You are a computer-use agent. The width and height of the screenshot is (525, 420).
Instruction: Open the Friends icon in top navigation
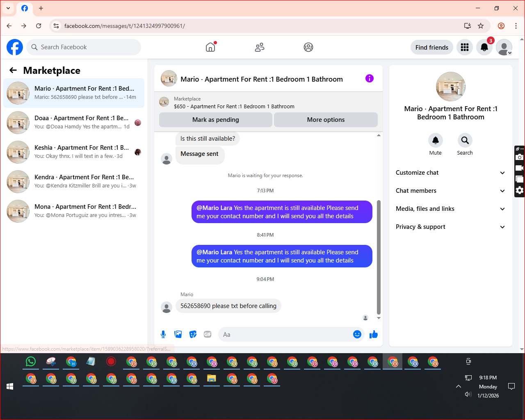[260, 47]
